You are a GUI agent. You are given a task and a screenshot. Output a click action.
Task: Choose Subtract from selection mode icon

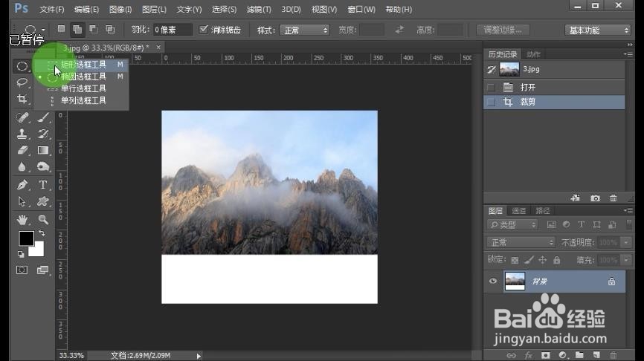click(x=94, y=29)
